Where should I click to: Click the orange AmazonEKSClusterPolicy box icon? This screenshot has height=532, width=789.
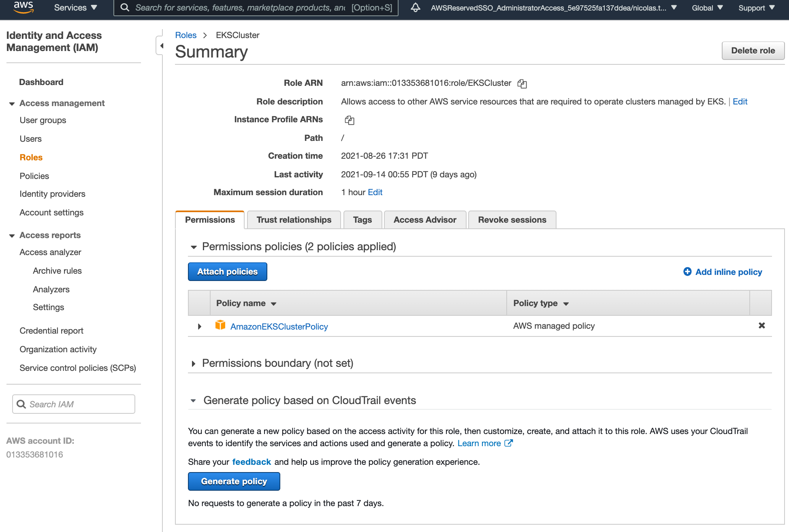pos(220,325)
